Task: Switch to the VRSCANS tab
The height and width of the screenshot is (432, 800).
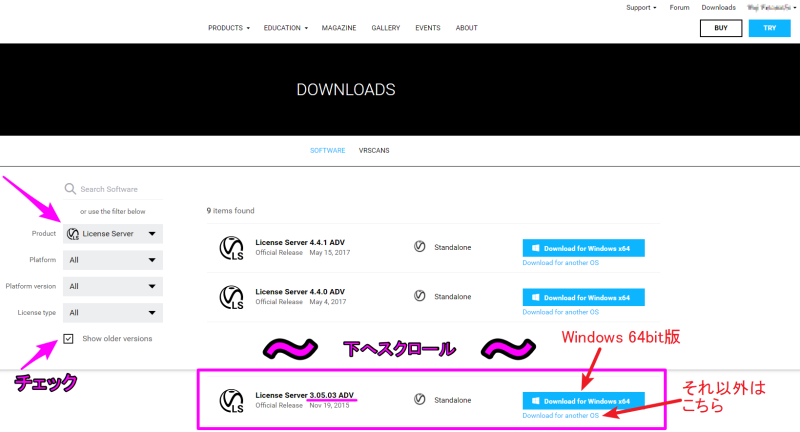Action: tap(374, 150)
